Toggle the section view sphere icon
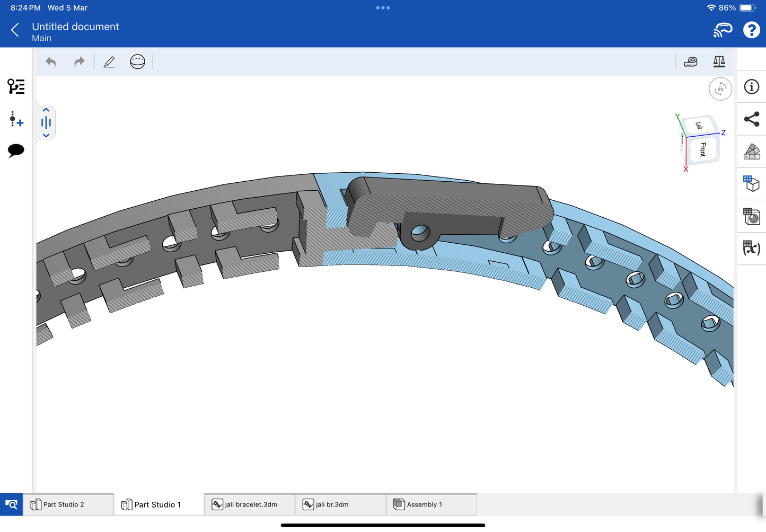This screenshot has height=532, width=766. click(x=137, y=62)
